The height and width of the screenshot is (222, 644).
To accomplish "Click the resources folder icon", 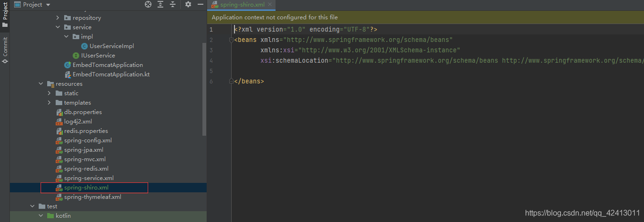I will [x=50, y=83].
